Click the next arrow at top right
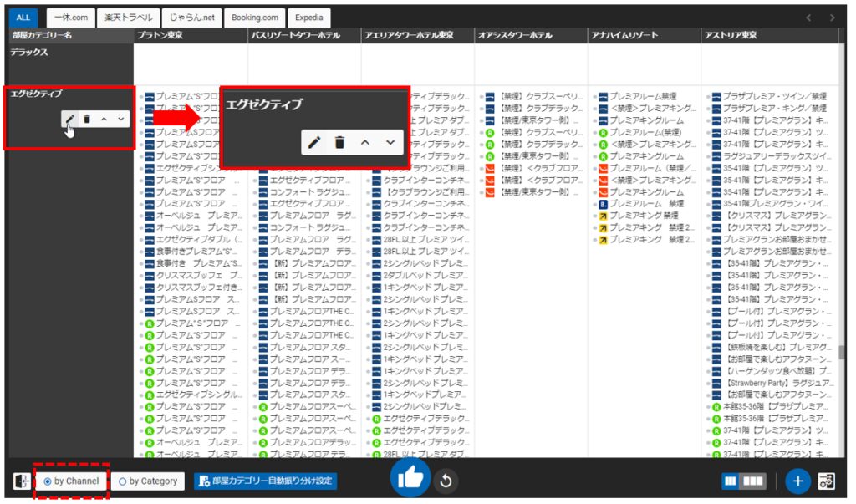The height and width of the screenshot is (504, 856). [x=832, y=18]
